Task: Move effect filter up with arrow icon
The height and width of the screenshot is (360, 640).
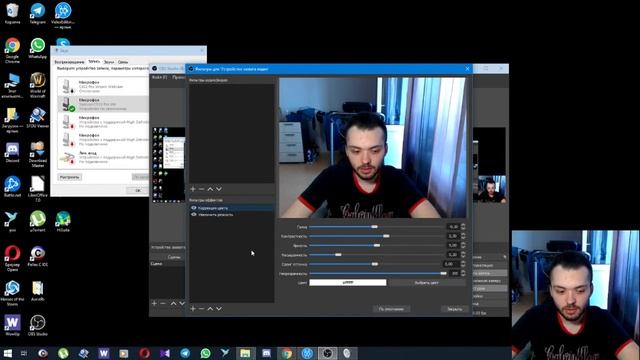Action: (x=210, y=309)
